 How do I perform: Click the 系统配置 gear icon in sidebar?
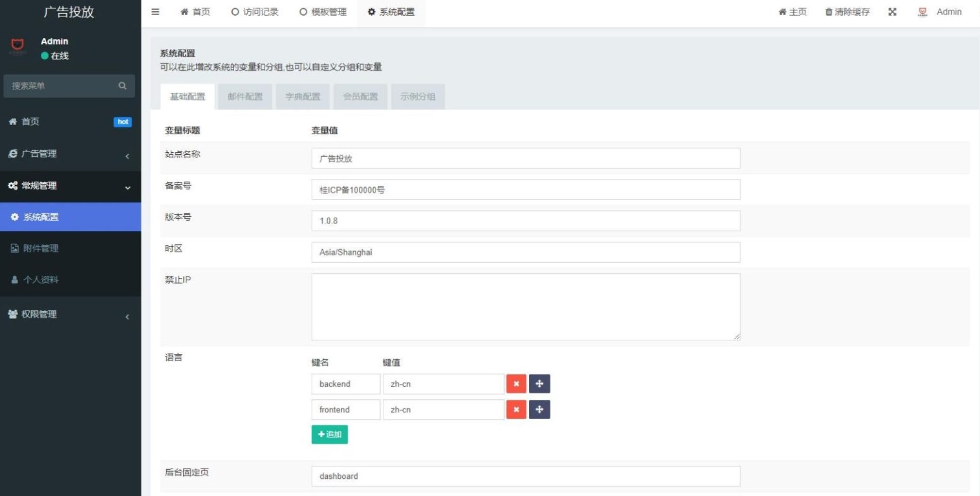15,217
